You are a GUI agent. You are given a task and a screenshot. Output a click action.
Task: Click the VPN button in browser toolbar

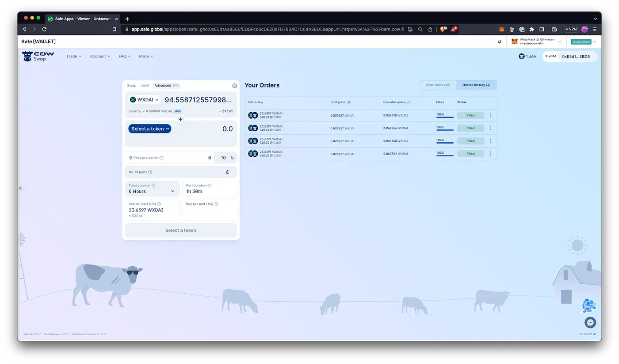(571, 29)
